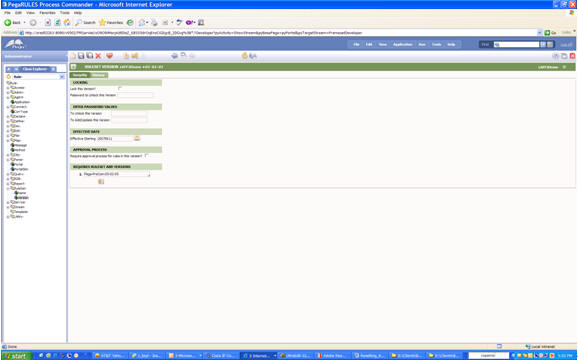This screenshot has width=578, height=361.
Task: Click the pencil icon at the Find bar end
Action: [x=550, y=45]
